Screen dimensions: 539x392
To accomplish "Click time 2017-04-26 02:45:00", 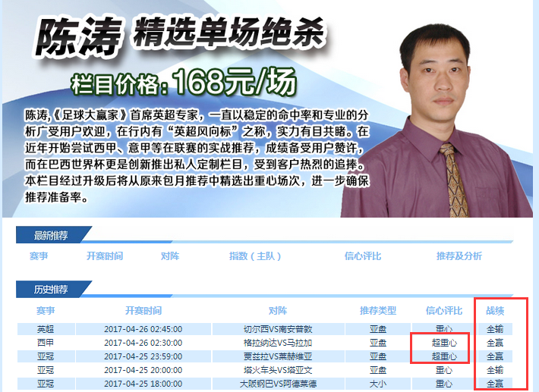I will [143, 329].
